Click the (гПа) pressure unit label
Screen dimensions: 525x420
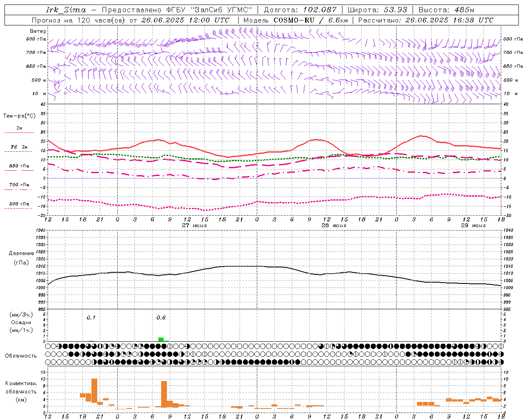click(x=21, y=263)
